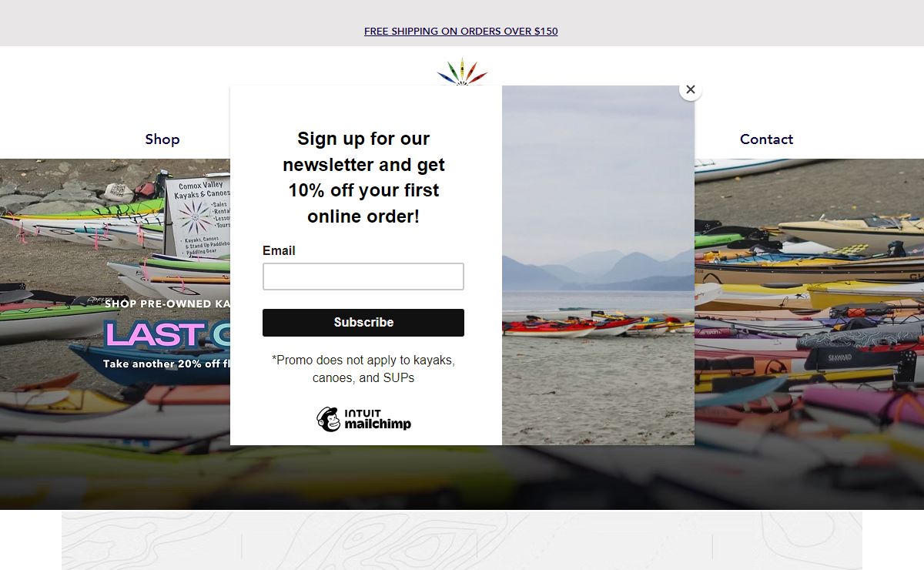Click the Intuit mailchimp wordmark text

coord(377,420)
